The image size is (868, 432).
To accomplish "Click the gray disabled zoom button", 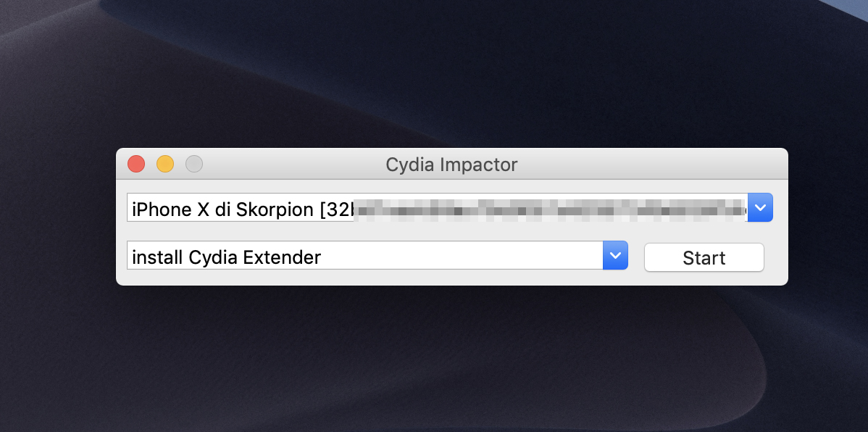I will click(194, 165).
